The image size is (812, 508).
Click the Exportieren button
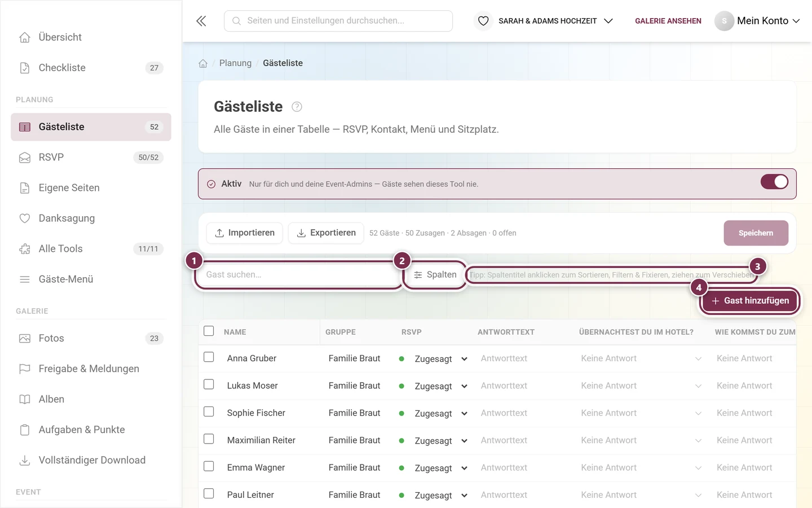click(326, 233)
